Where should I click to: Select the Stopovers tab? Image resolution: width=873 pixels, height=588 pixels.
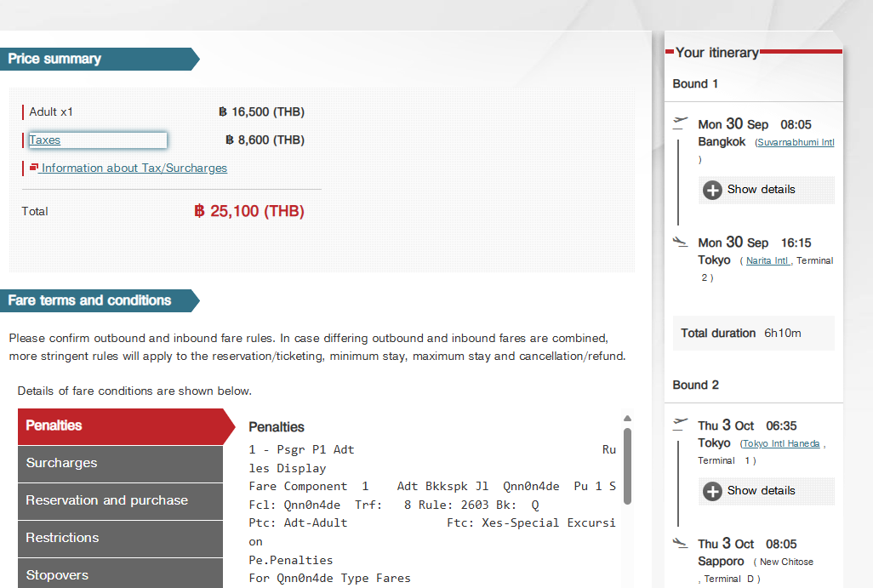(x=120, y=574)
